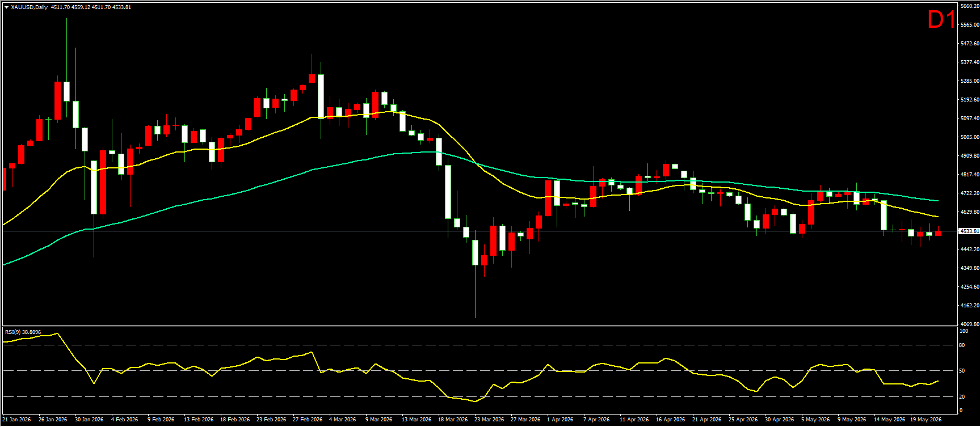Select the current price tag 4533.81
980x427 pixels.
click(969, 231)
